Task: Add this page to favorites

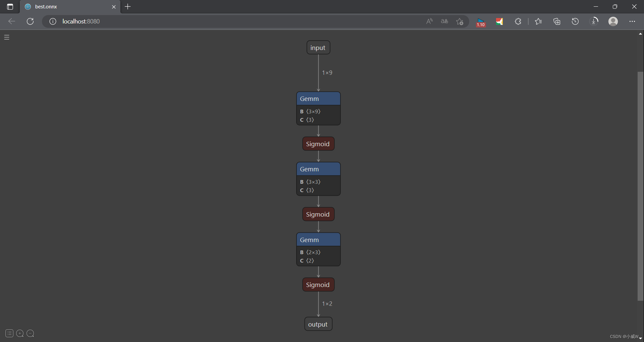Action: click(460, 21)
